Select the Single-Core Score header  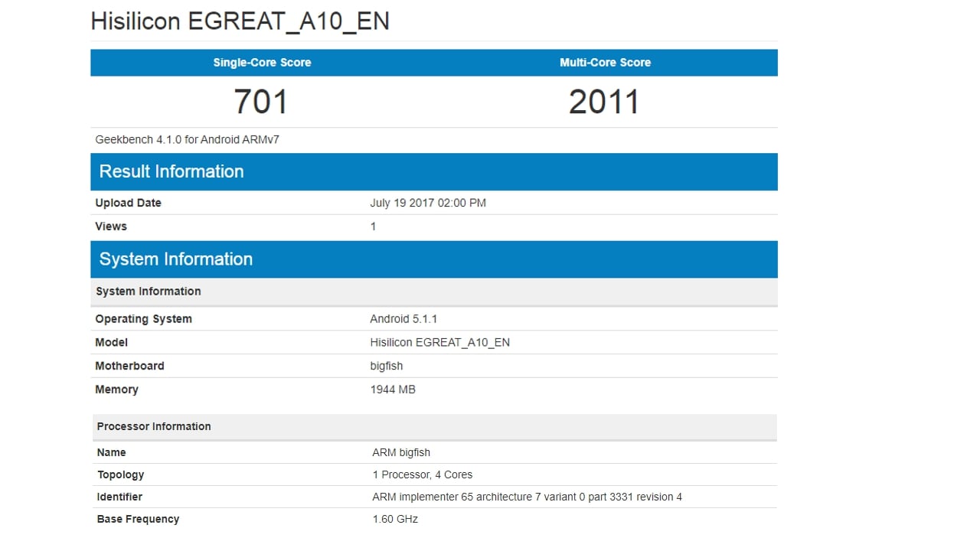pos(262,62)
